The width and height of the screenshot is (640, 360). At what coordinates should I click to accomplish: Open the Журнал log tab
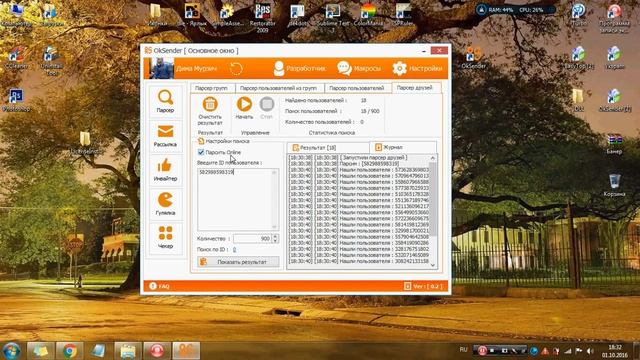pyautogui.click(x=403, y=147)
